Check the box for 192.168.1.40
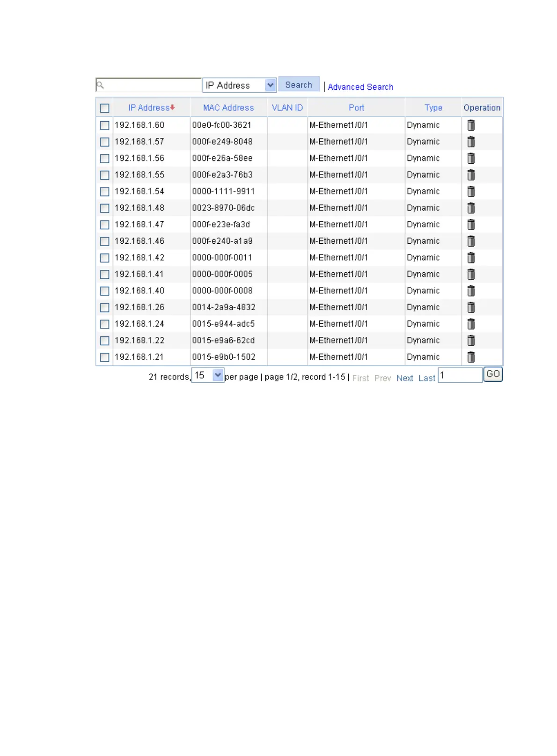Screen dimensions: 557x756 [x=105, y=291]
